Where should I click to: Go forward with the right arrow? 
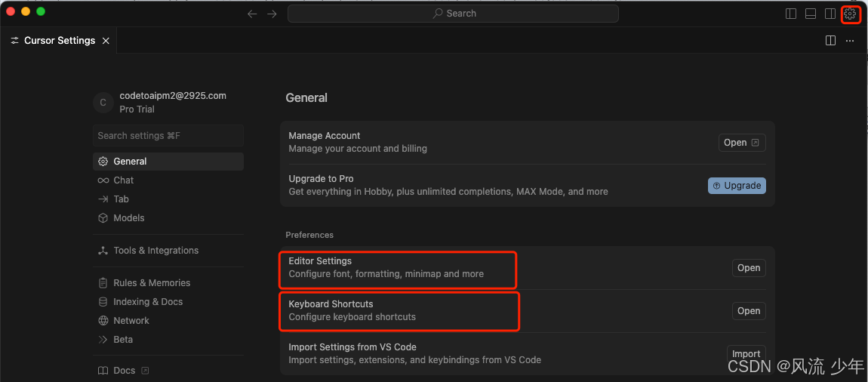point(272,14)
